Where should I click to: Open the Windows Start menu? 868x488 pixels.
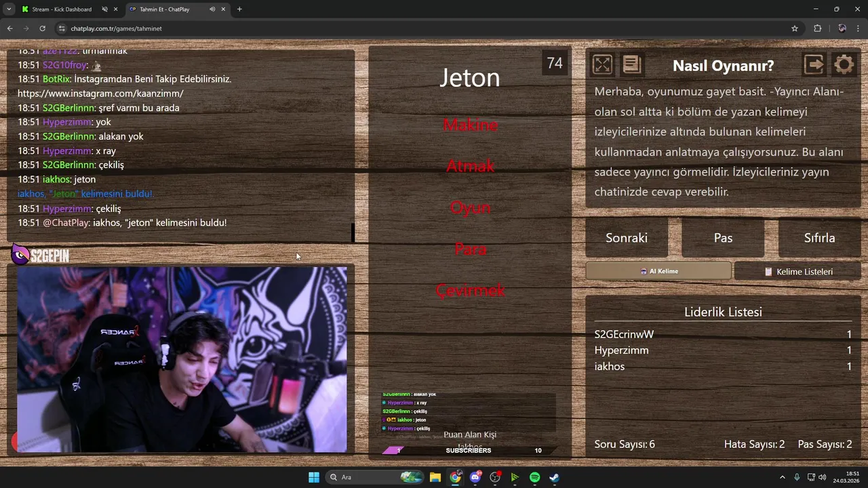pos(314,477)
